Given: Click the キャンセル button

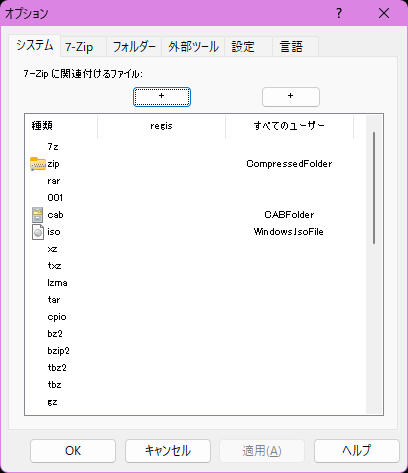Looking at the screenshot, I should click(x=168, y=451).
